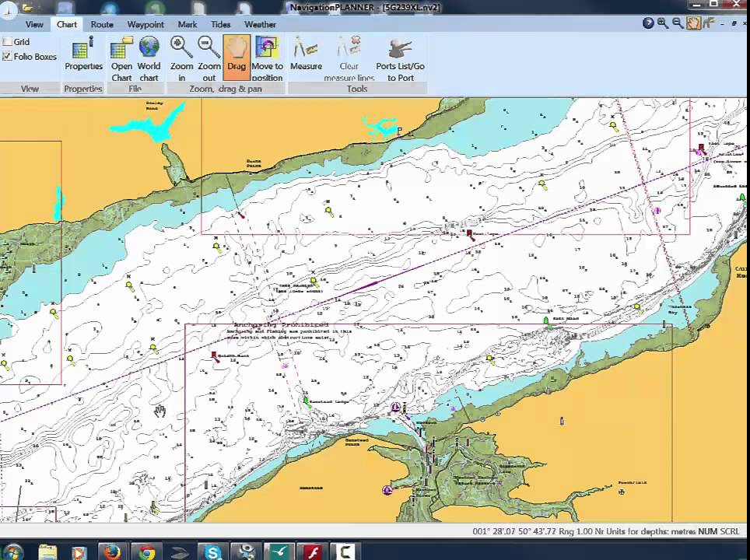This screenshot has width=750, height=560.
Task: Open Ports List/Go to Port
Action: (x=401, y=58)
